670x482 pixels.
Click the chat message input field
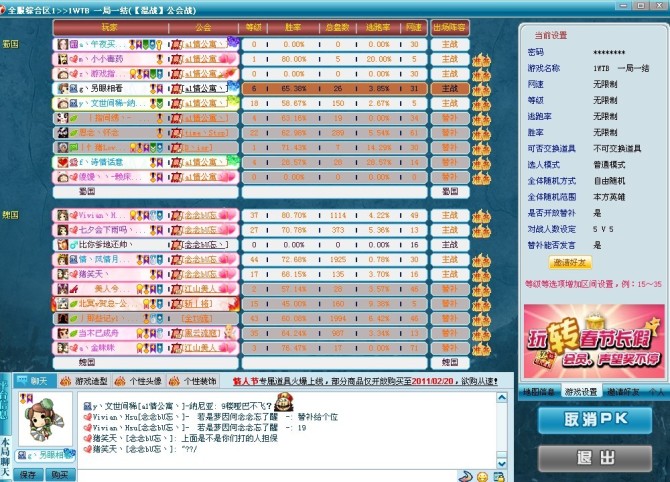(267, 476)
